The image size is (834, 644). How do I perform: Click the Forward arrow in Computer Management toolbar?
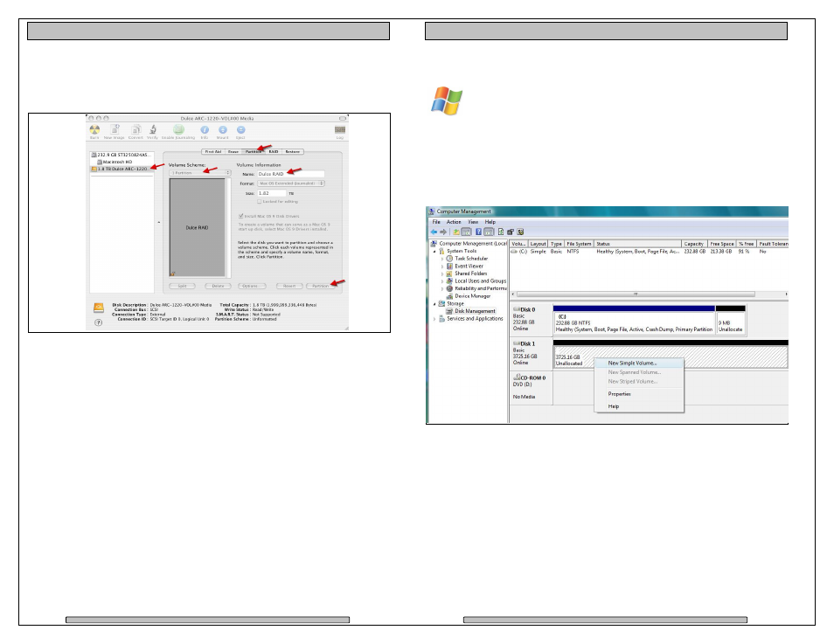443,232
